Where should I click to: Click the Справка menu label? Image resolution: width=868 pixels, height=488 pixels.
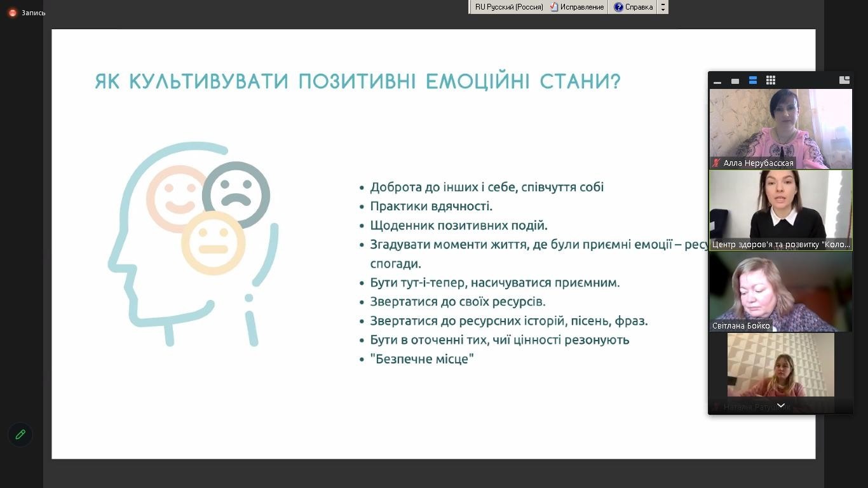pos(639,7)
